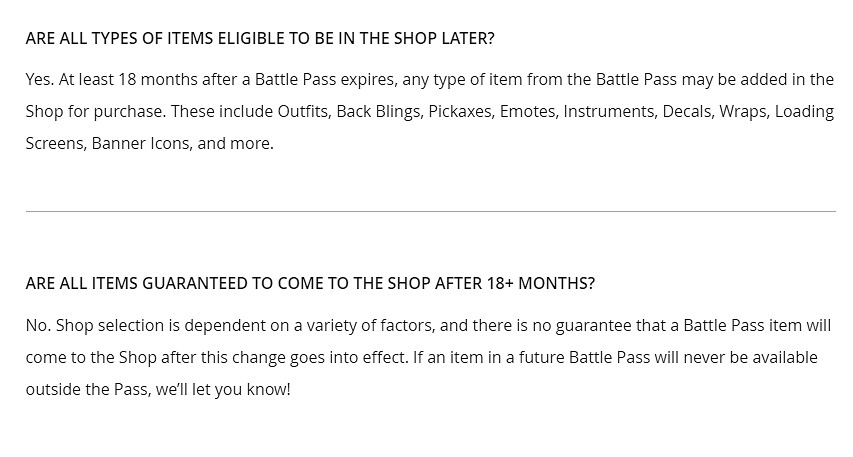
Task: Click the word "Pickaxes" in the item list
Action: (460, 111)
